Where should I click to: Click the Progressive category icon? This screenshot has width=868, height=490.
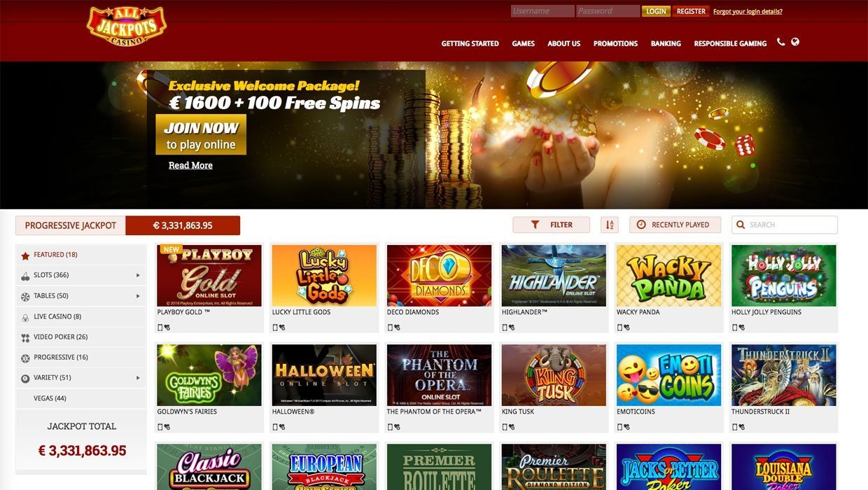tap(25, 358)
